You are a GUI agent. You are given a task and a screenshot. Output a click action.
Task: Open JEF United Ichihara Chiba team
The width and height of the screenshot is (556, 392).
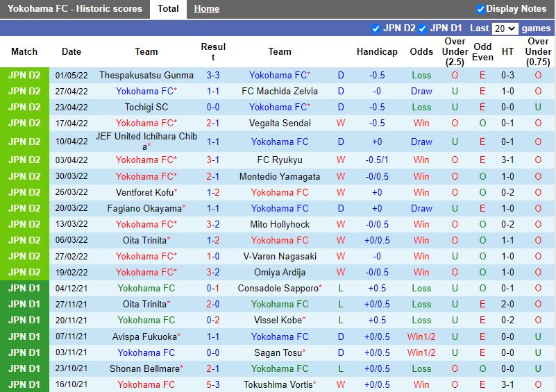(x=146, y=141)
